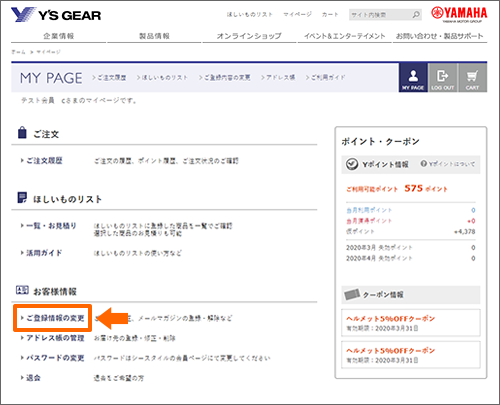Click the LOG OUT icon button
Image resolution: width=500 pixels, height=405 pixels.
point(442,78)
